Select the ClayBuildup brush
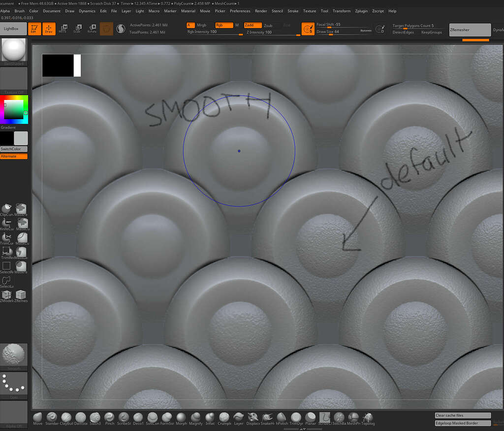Viewport: 504px width, 431px height. click(66, 416)
